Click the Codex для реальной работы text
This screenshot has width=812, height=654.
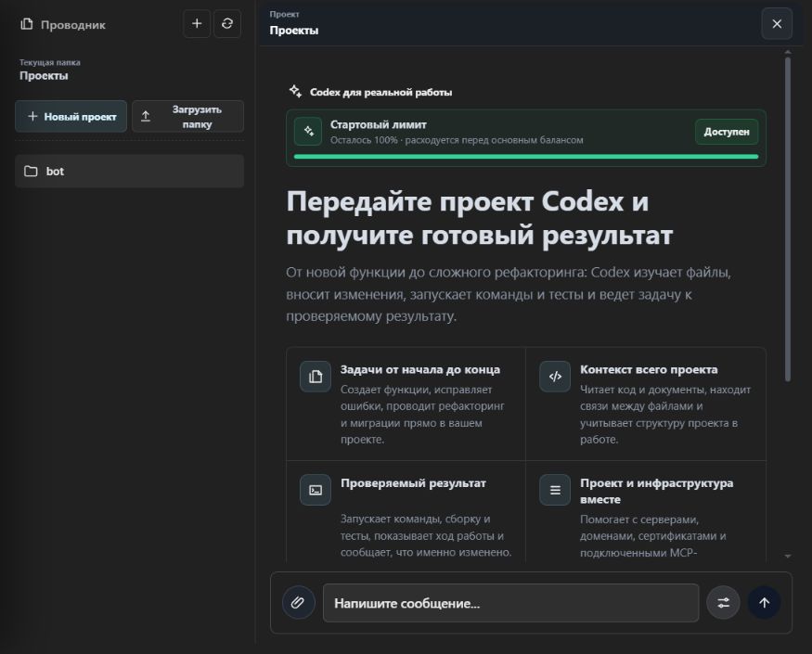(x=380, y=92)
